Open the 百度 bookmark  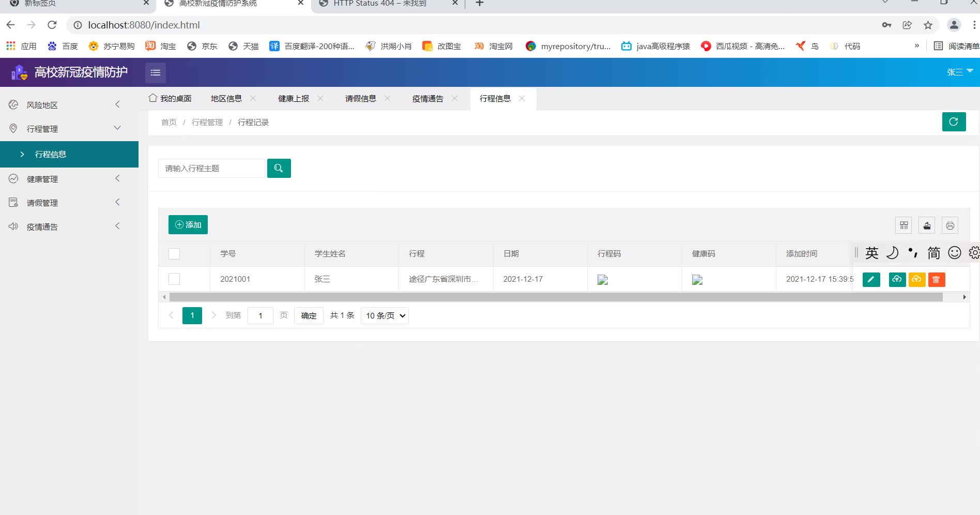pyautogui.click(x=63, y=46)
